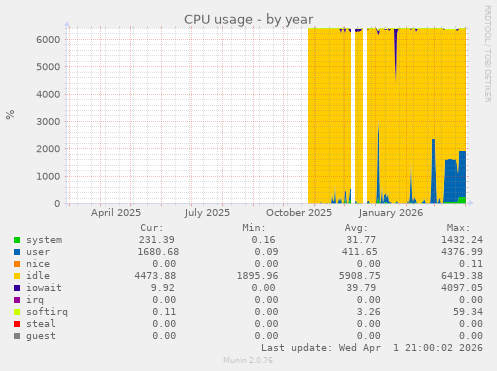Screen dimensions: 497x371
Task: Click the green system color swatch
Action: pyautogui.click(x=17, y=240)
